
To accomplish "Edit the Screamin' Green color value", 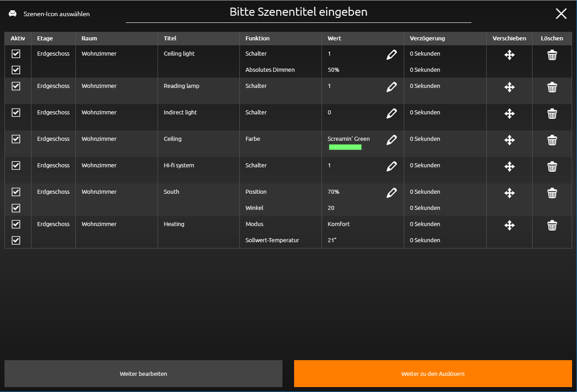I will click(x=392, y=140).
